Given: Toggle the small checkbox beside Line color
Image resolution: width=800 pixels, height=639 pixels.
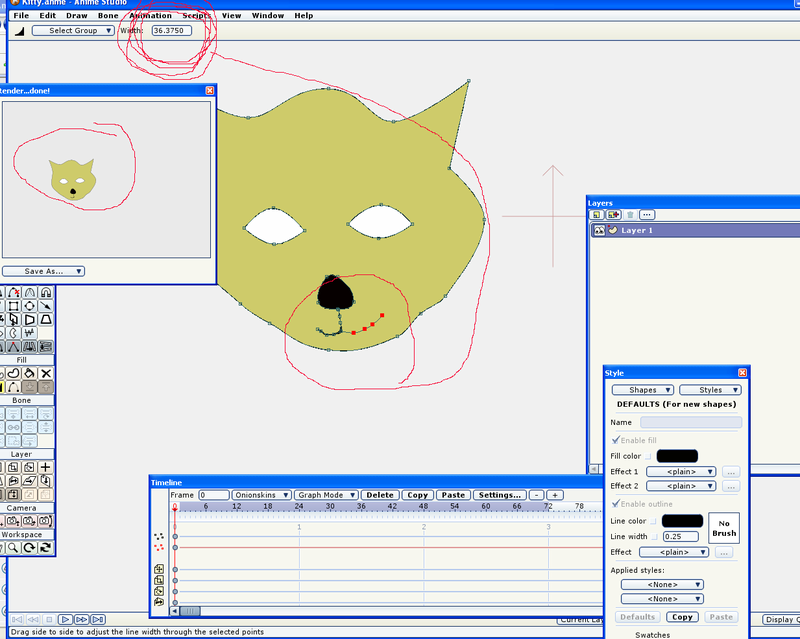Looking at the screenshot, I should pos(654,521).
